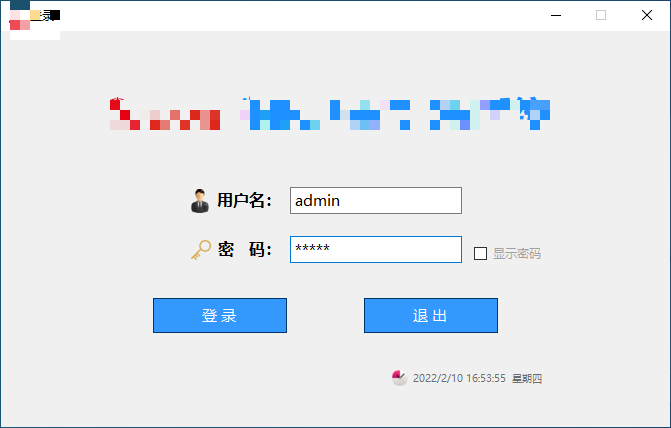Click the application icon in the title bar
Viewport: 671px width, 428px height.
(19, 20)
